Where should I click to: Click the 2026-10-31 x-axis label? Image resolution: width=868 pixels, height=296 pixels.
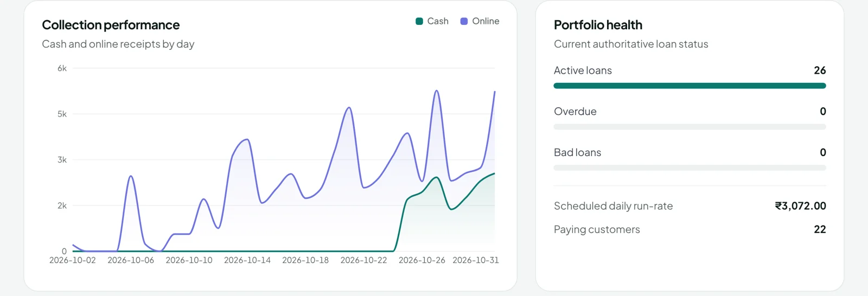[x=476, y=260]
